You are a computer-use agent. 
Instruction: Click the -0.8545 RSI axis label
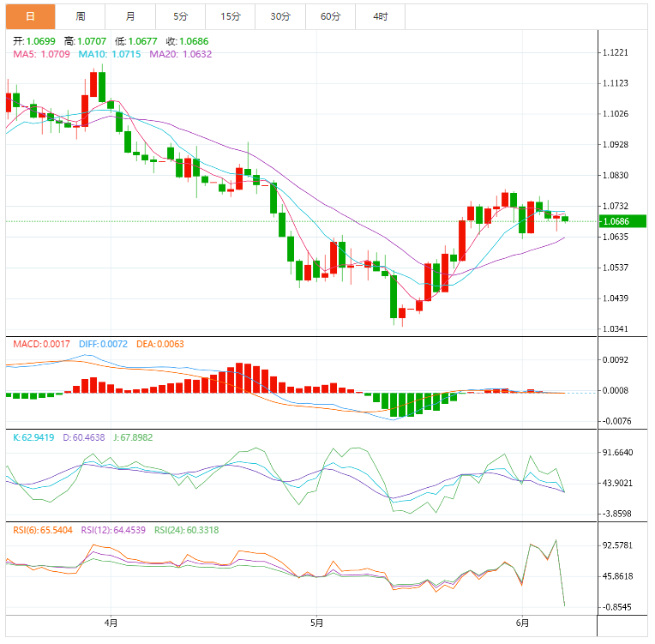tap(616, 607)
